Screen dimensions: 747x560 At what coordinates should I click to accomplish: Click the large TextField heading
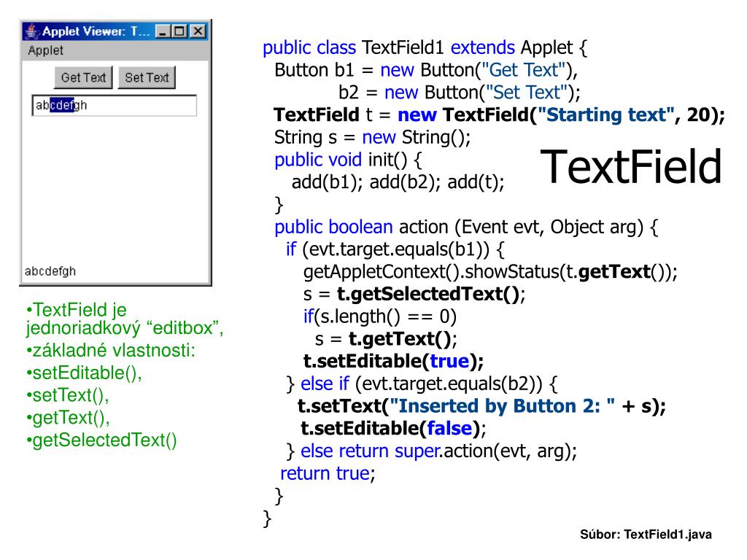click(631, 166)
